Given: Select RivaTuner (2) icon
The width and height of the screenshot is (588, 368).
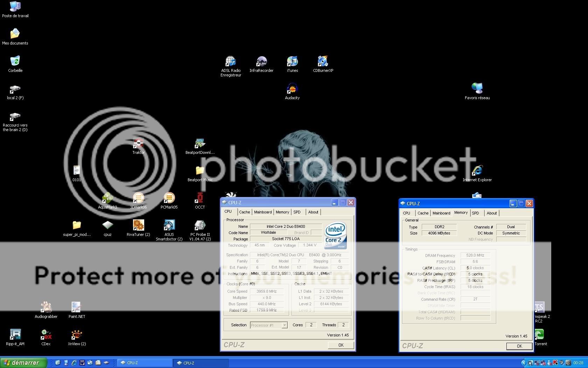Looking at the screenshot, I should [x=138, y=228].
